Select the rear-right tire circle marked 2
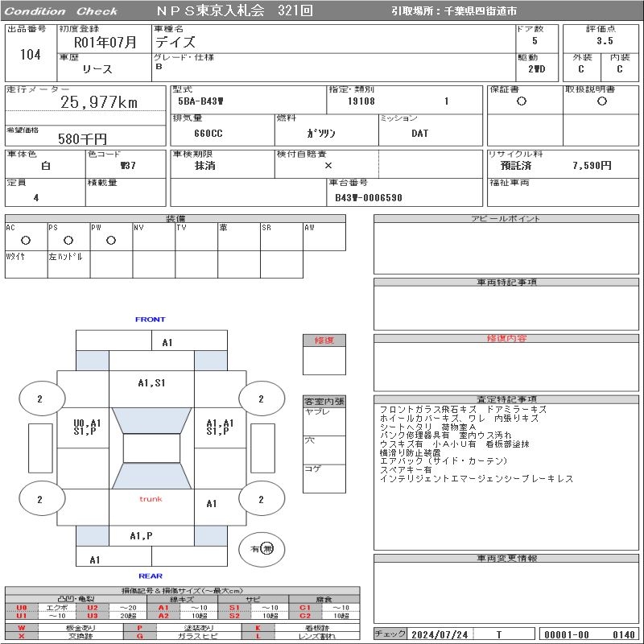Viewport: 644px width, 644px height. tap(262, 499)
